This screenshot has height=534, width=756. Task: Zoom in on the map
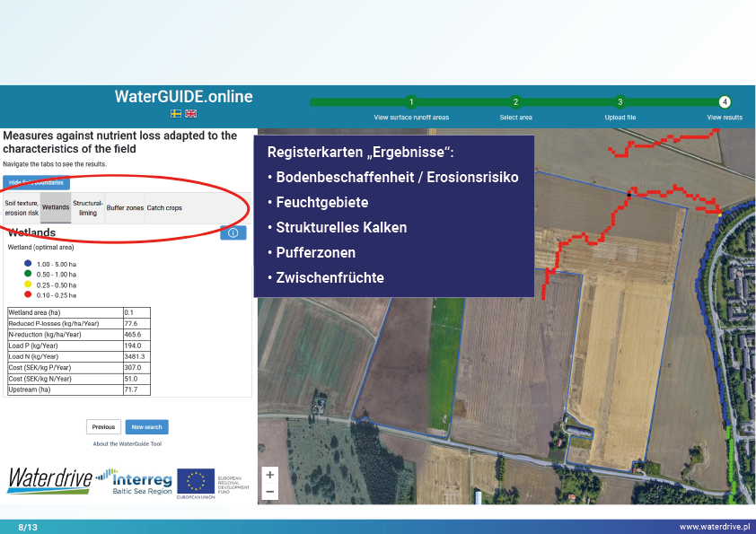point(270,475)
